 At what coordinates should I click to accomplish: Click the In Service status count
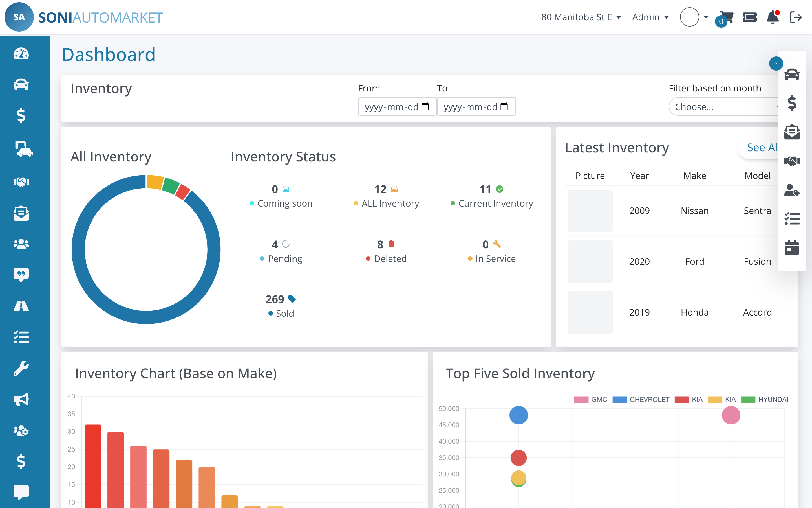click(485, 244)
